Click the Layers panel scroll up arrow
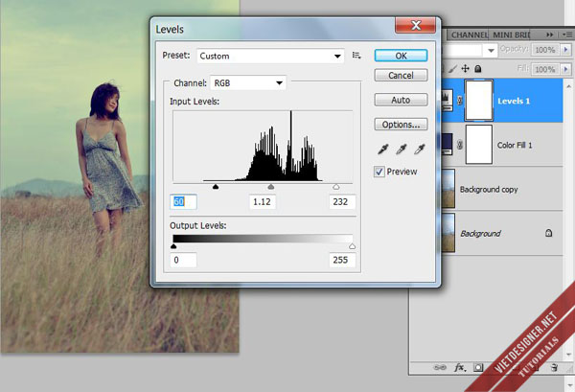This screenshot has height=392, width=575. pyautogui.click(x=568, y=86)
